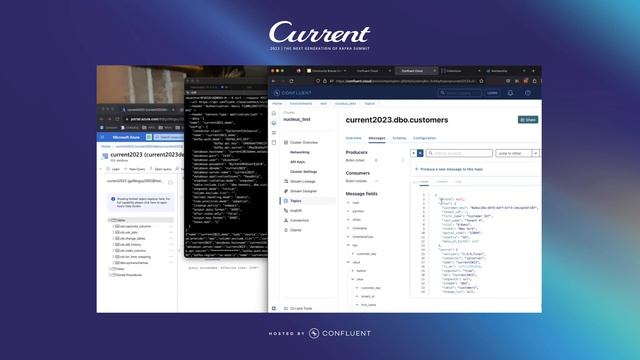This screenshot has height=360, width=640.
Task: Click Cluster Settings in sidebar
Action: [x=304, y=172]
